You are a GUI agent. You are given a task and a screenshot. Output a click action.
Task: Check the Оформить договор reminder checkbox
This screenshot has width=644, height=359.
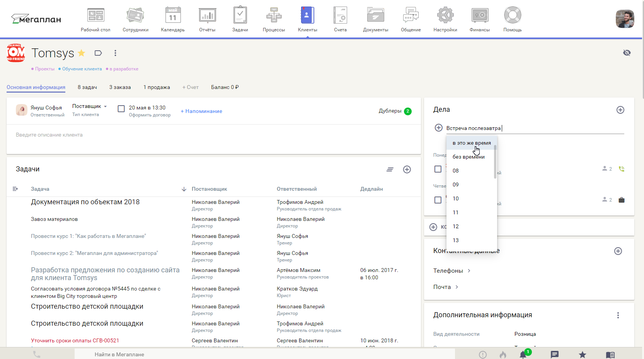(x=121, y=109)
